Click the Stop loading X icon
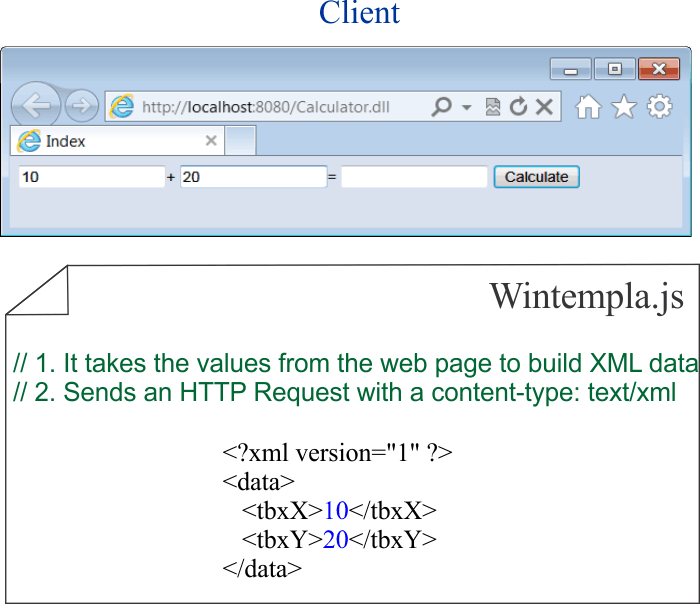 pyautogui.click(x=544, y=107)
